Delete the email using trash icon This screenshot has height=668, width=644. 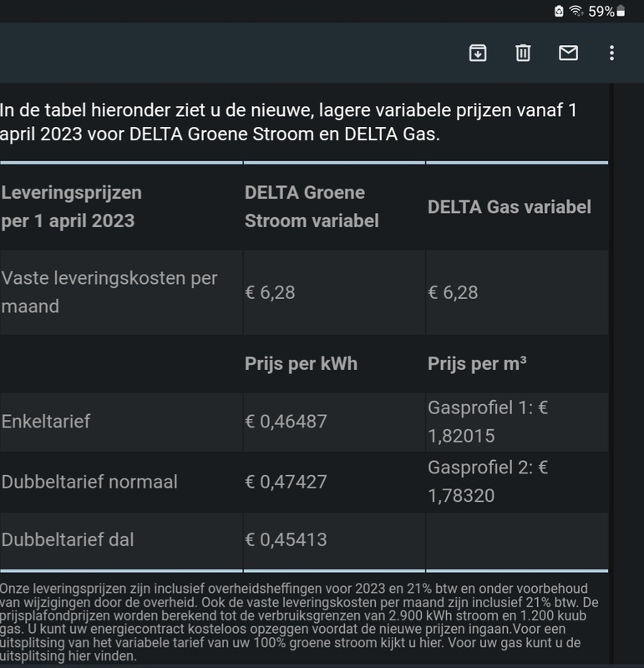click(523, 53)
